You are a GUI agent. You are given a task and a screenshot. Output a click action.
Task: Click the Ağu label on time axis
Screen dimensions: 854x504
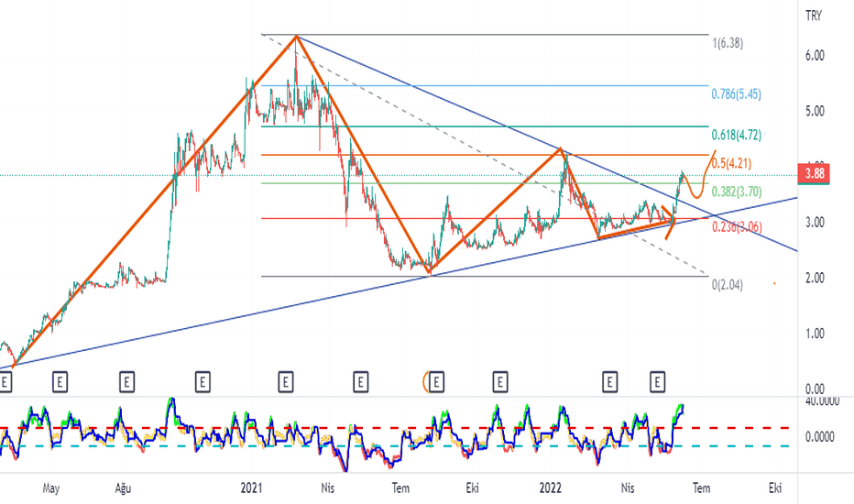(x=123, y=488)
